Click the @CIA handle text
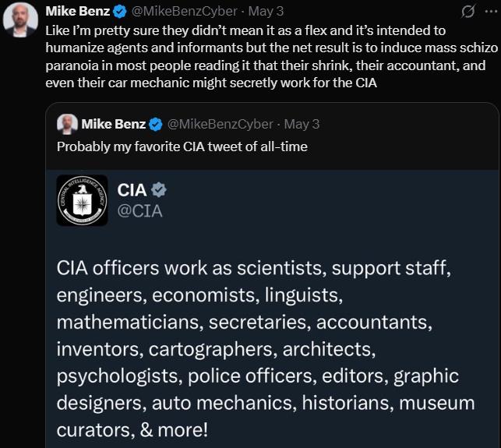 pos(139,210)
